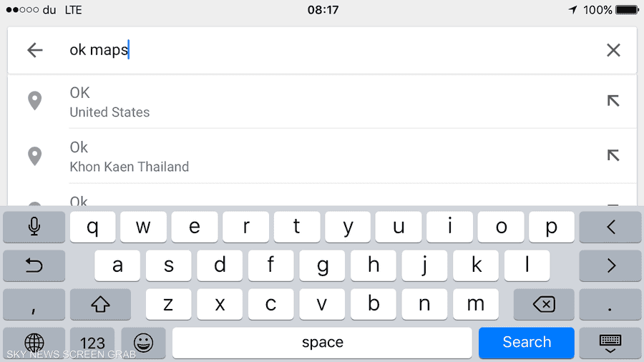The height and width of the screenshot is (362, 644).
Task: Fill query with Ok Khon Kaen arrow
Action: click(613, 155)
